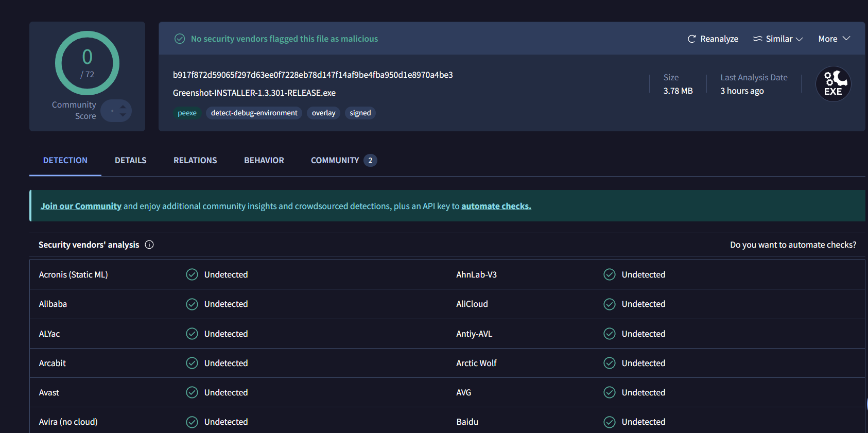Open the Behavior tab
Viewport: 868px width, 433px height.
point(264,160)
